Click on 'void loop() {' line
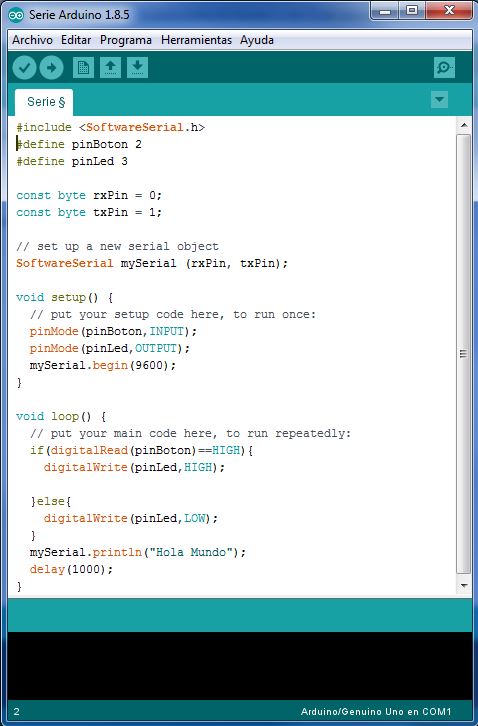This screenshot has height=726, width=478. click(61, 416)
